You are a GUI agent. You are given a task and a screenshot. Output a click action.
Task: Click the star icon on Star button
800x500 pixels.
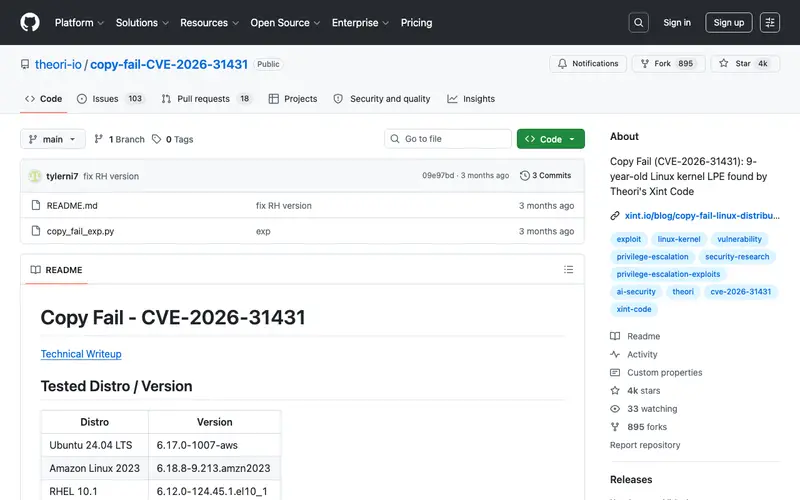[x=723, y=63]
